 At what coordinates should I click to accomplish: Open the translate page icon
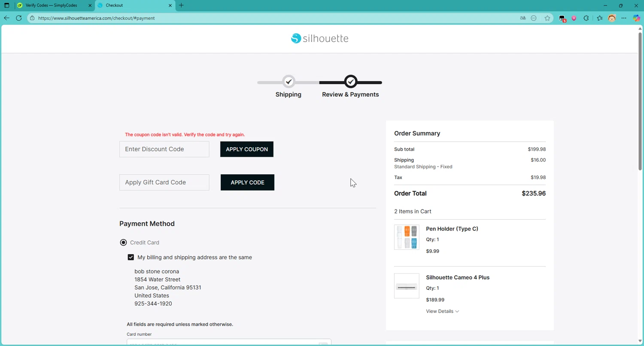(x=522, y=18)
